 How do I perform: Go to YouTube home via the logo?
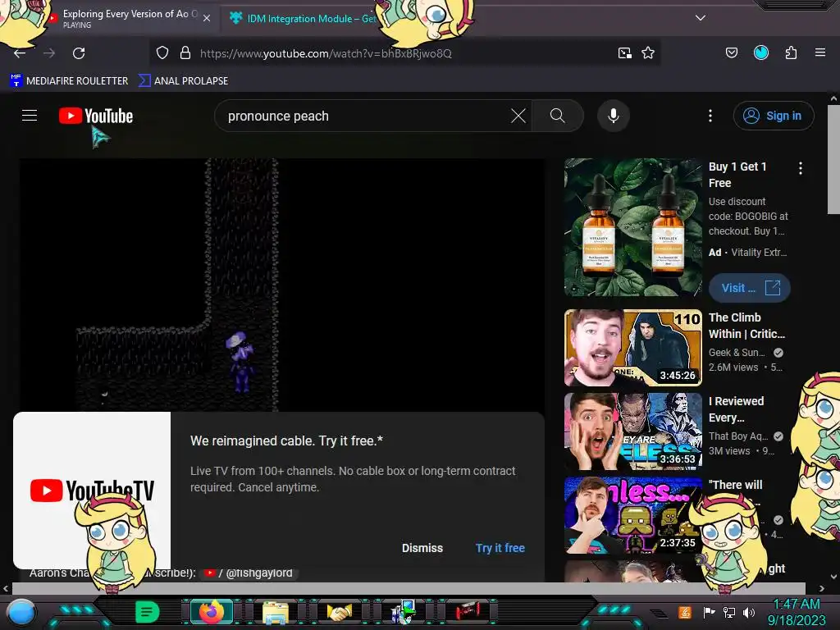pyautogui.click(x=96, y=116)
